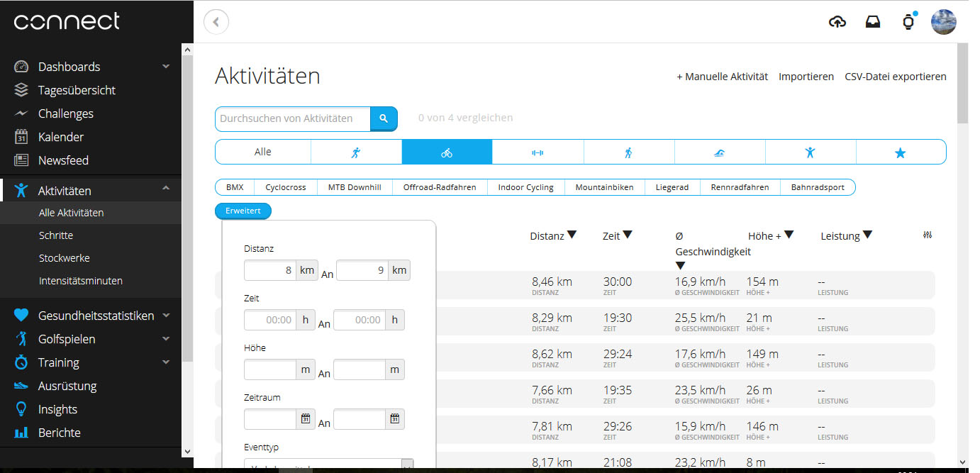Sort activities by Distanz column arrow
This screenshot has height=473, width=980.
572,235
